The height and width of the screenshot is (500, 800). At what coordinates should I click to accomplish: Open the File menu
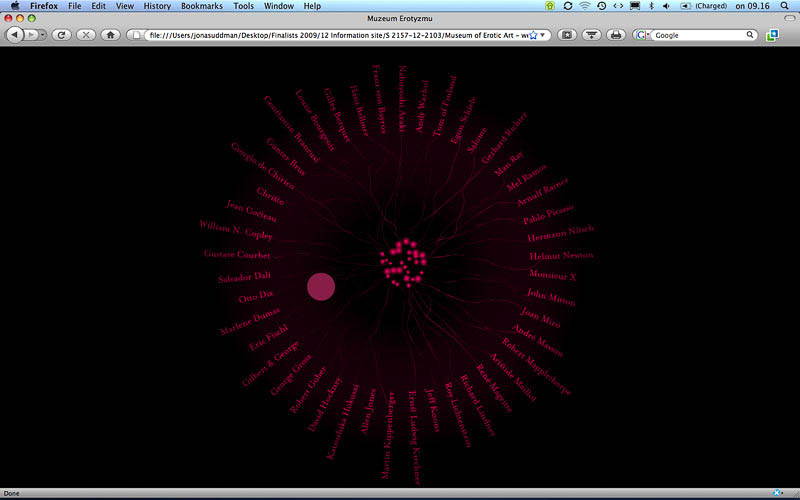click(74, 6)
